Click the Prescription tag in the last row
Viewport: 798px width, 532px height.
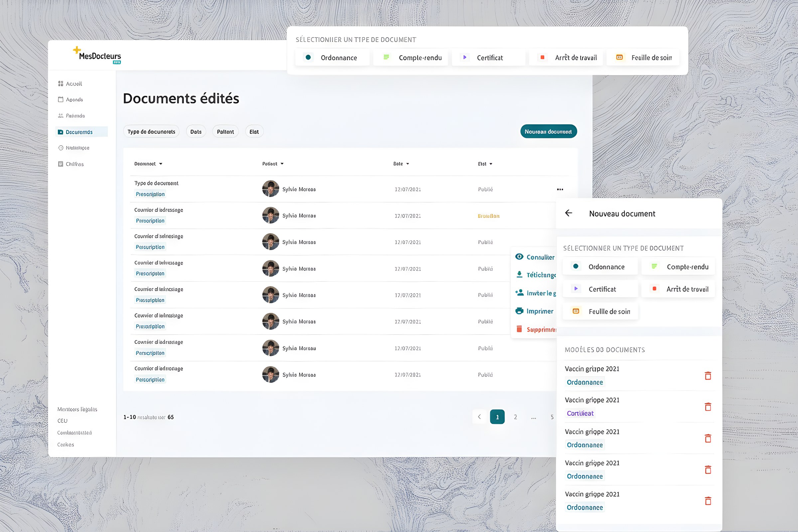[x=150, y=380]
